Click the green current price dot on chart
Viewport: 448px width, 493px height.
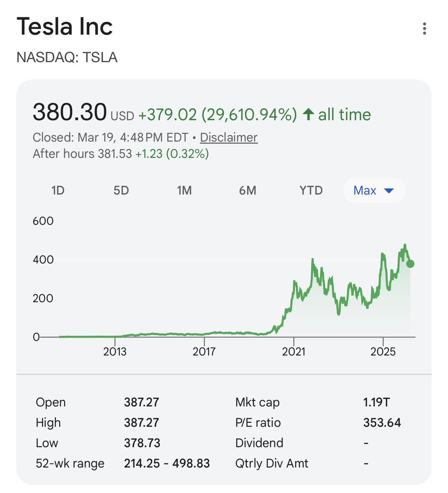click(410, 264)
